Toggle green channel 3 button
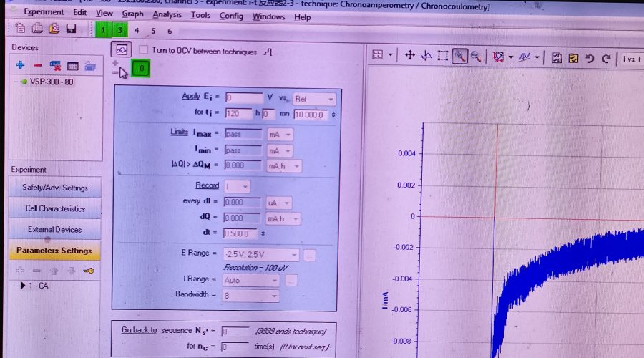The width and height of the screenshot is (644, 358). pos(119,30)
